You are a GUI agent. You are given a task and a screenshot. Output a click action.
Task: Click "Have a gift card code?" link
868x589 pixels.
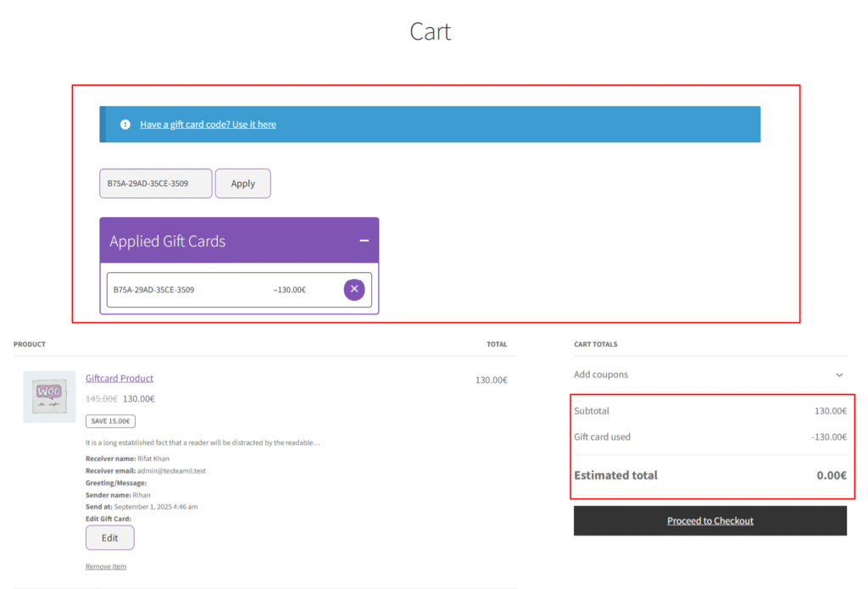tap(208, 125)
